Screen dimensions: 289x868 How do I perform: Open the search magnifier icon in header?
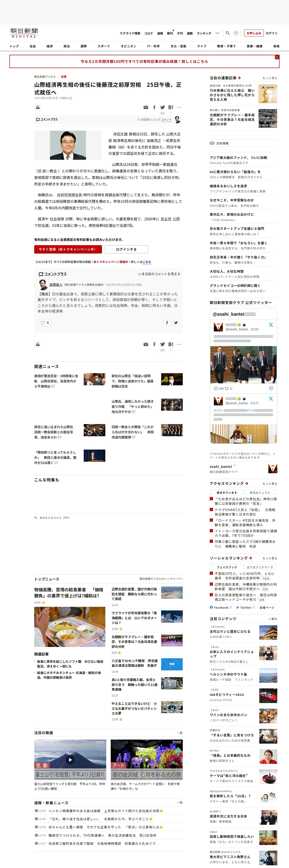click(227, 33)
